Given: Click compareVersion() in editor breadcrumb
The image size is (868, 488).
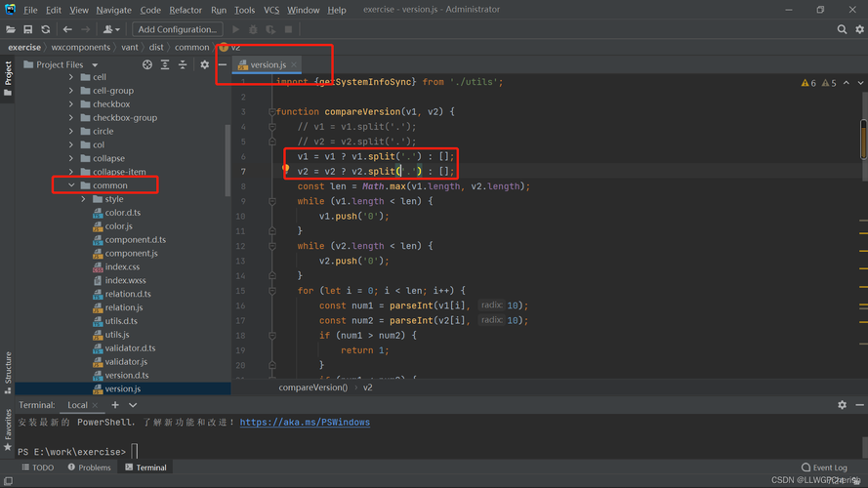Looking at the screenshot, I should click(313, 387).
